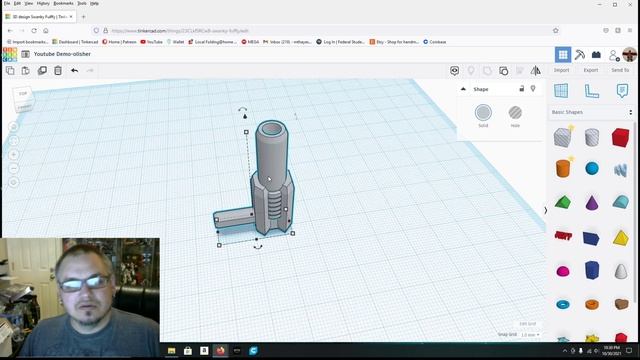This screenshot has width=640, height=360.
Task: Delete selection with the trash can icon
Action: [x=58, y=71]
